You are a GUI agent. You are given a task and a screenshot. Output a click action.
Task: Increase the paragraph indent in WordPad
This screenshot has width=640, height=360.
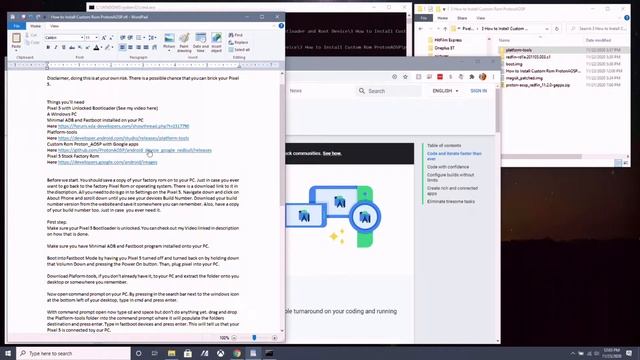pyautogui.click(x=130, y=38)
